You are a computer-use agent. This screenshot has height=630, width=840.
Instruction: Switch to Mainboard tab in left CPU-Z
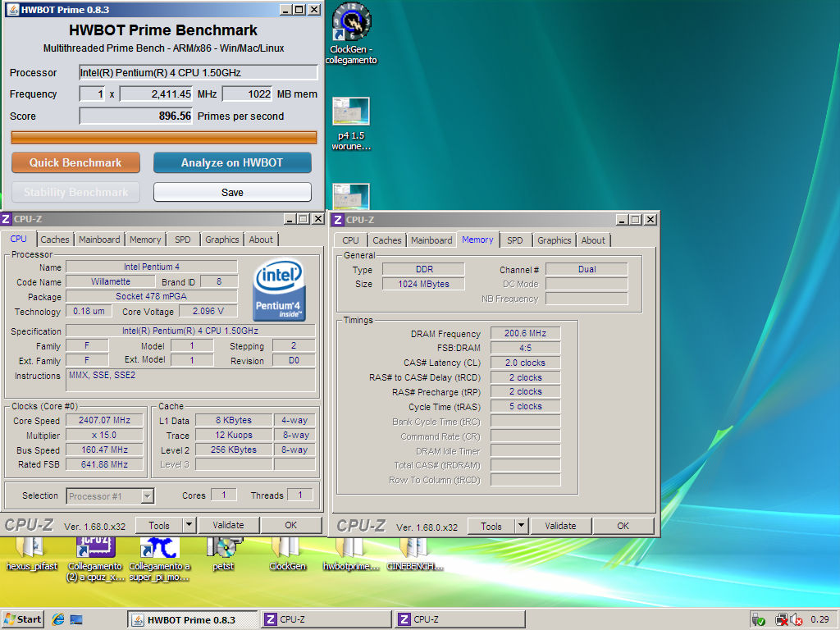click(x=99, y=240)
